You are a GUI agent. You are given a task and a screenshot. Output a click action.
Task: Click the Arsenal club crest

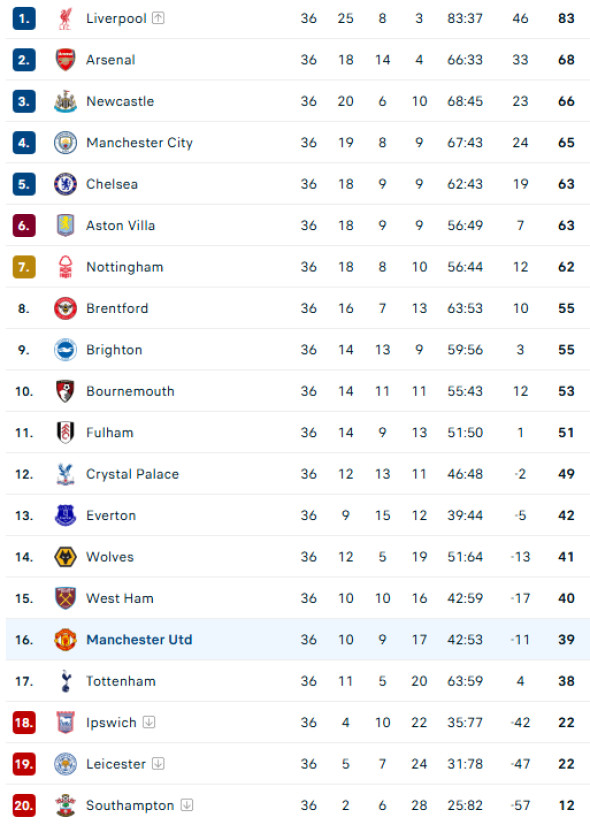pos(65,60)
